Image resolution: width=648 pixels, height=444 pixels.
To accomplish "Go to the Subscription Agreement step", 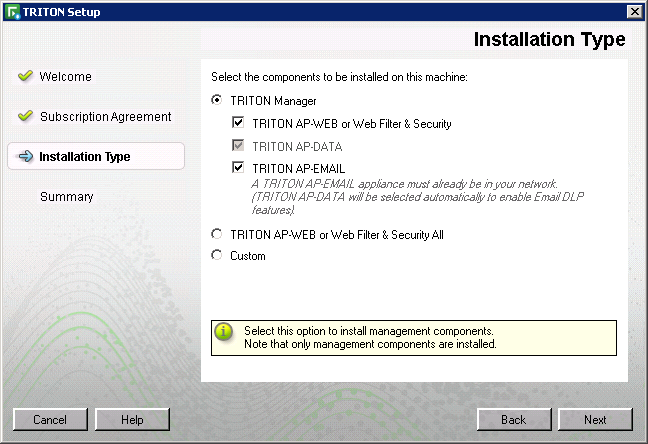I will pos(105,117).
